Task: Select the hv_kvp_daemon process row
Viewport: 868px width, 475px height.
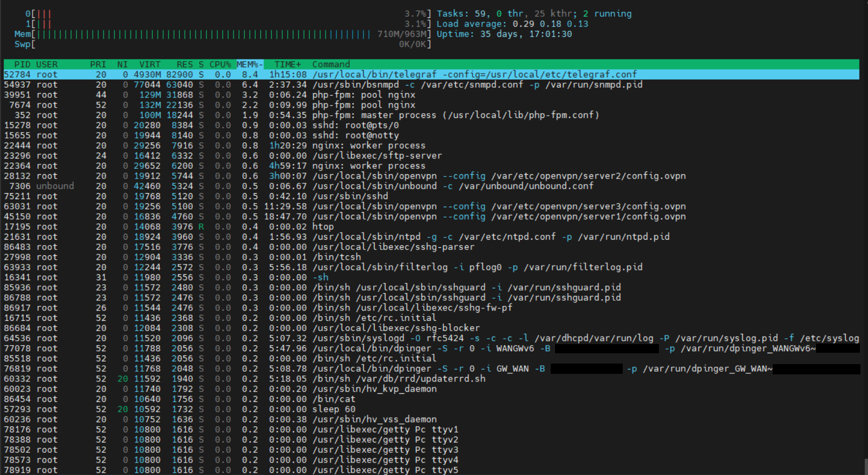Action: (431, 389)
